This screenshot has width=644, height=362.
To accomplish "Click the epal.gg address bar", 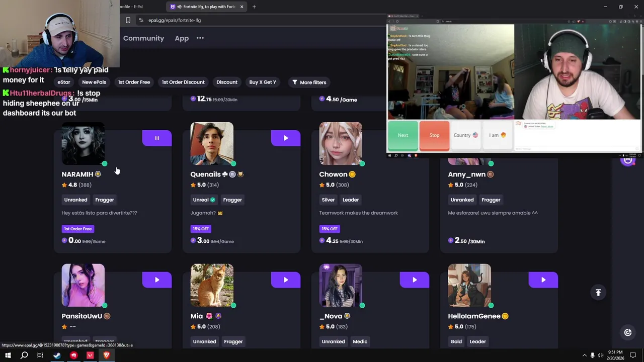I will pyautogui.click(x=262, y=20).
